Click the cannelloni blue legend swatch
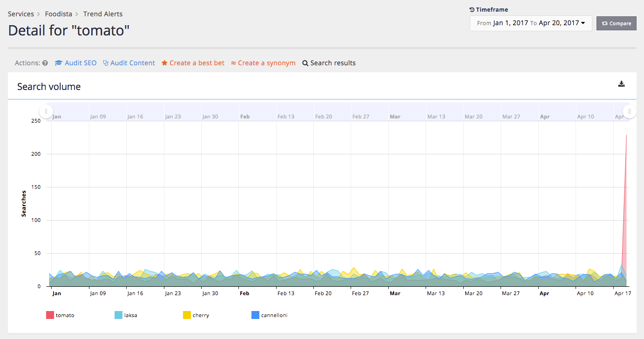This screenshot has height=339, width=644. point(255,315)
